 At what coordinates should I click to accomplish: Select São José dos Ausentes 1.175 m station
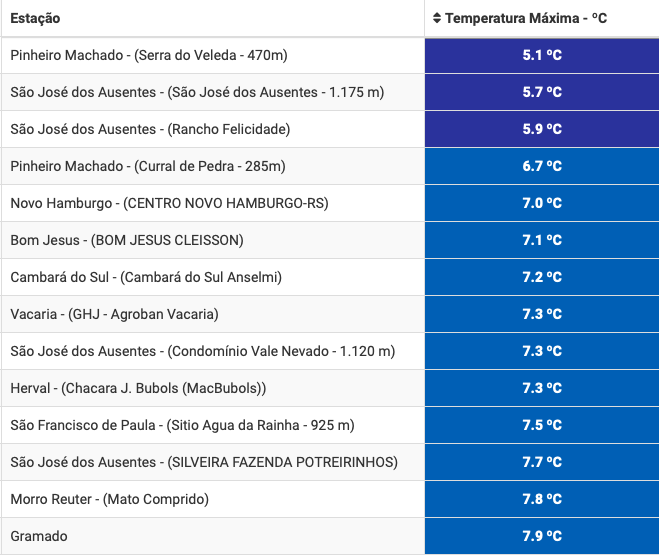coord(197,92)
